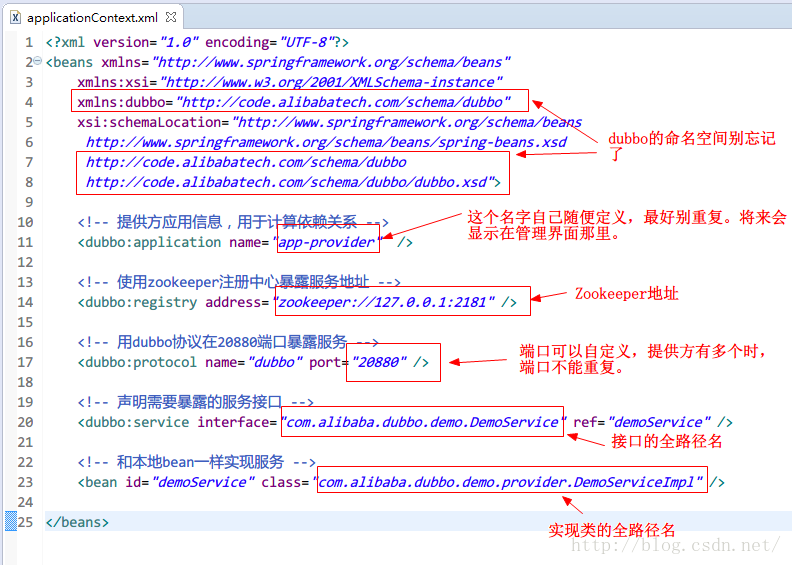Click the xsi:schemaLocation attribute line
Viewport: 792px width, 565px height.
tap(329, 122)
